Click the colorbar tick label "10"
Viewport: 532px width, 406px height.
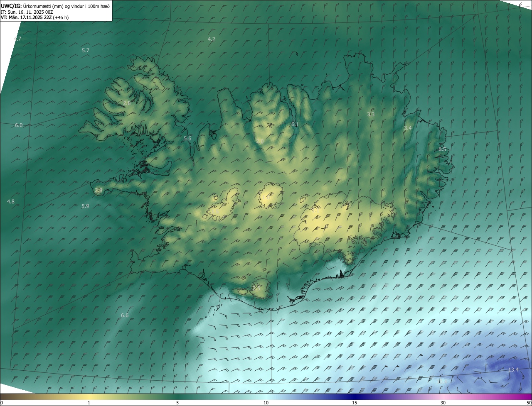pyautogui.click(x=266, y=403)
